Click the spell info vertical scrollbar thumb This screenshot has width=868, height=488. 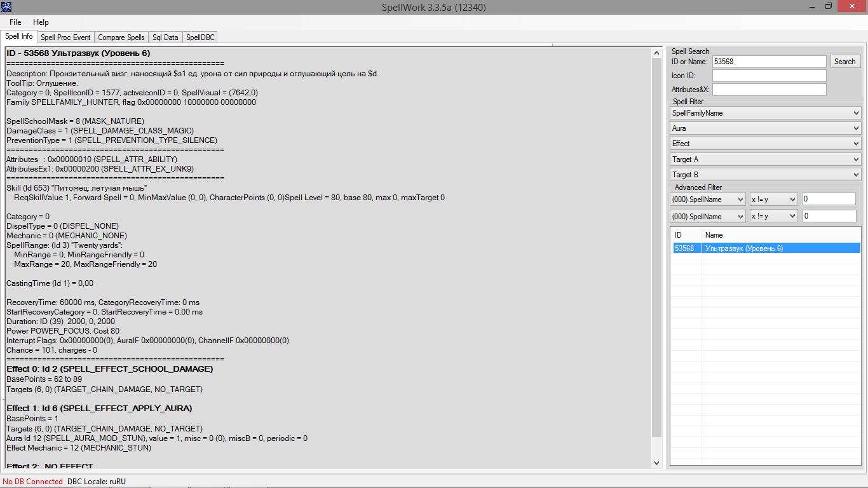(x=657, y=249)
